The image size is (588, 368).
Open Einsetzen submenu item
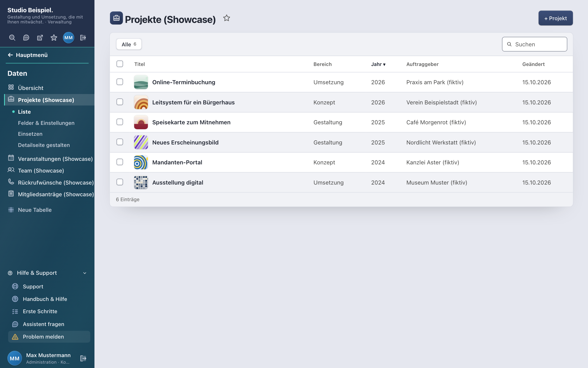click(x=30, y=134)
